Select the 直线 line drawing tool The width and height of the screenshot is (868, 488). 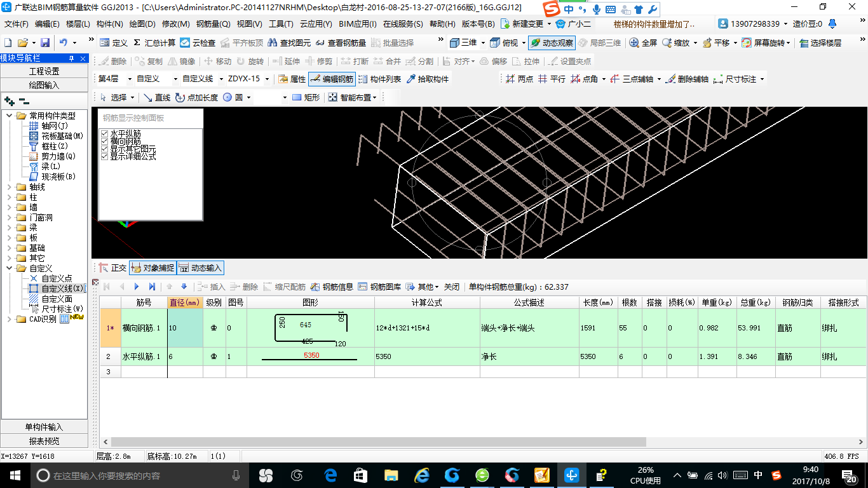(156, 97)
